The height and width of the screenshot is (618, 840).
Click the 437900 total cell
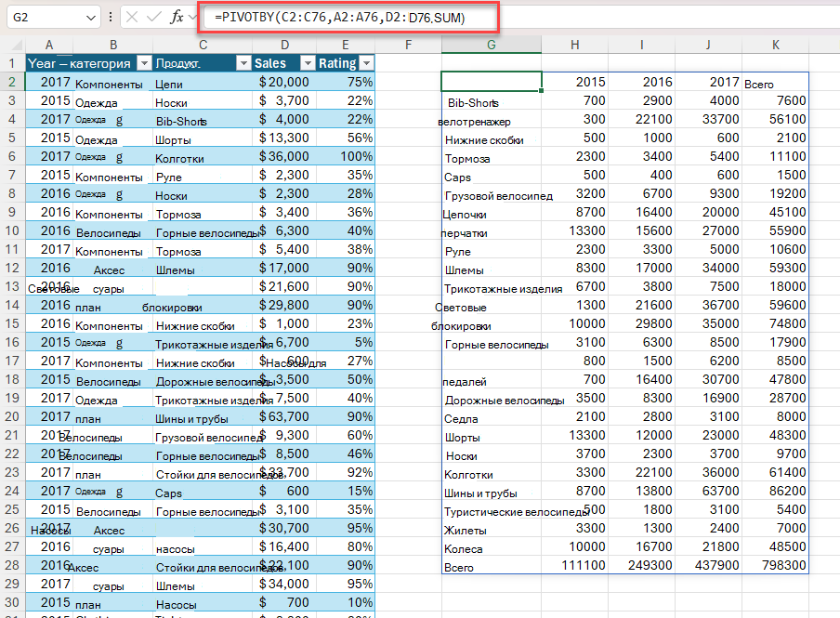pos(708,565)
